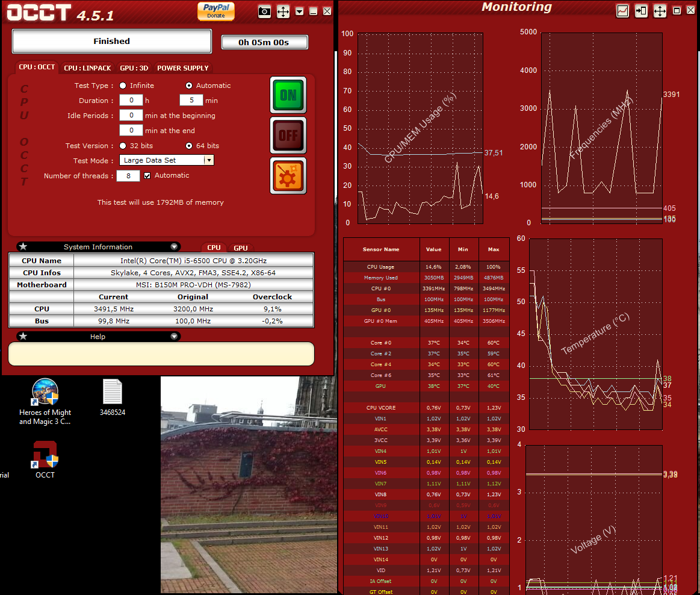Viewport: 700px width, 595px height.
Task: Click the Voltage (V) graph
Action: pos(594,520)
